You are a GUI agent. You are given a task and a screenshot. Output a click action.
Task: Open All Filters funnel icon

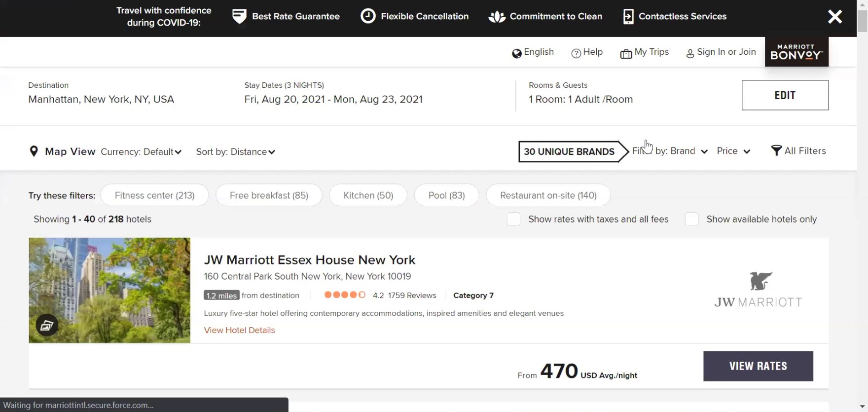coord(776,150)
